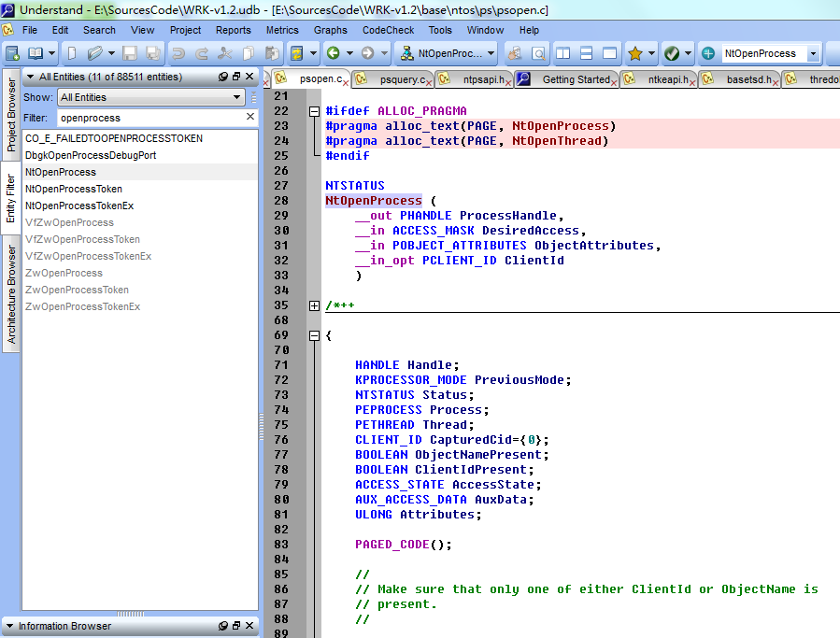Select ZwOpenProcess in entity list
The image size is (840, 638).
coord(64,273)
